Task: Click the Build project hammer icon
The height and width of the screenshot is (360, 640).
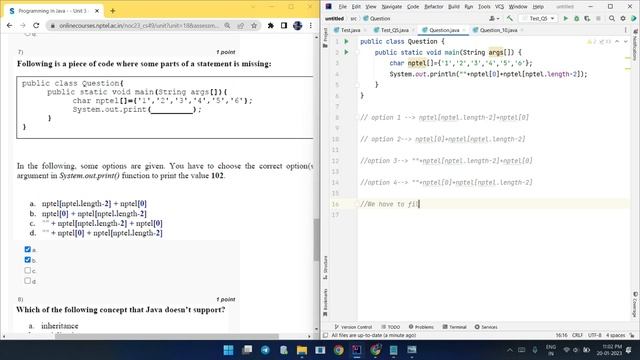Action: [x=510, y=18]
